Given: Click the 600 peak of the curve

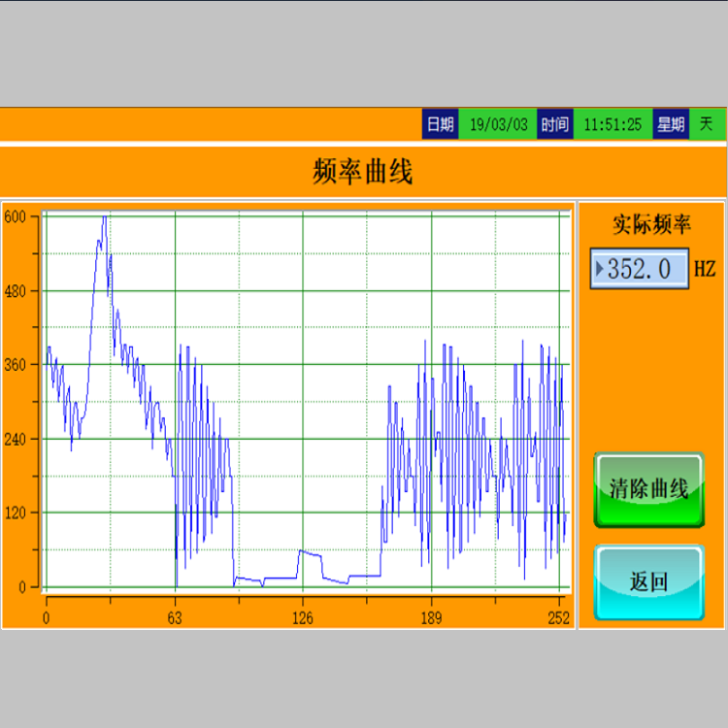Looking at the screenshot, I should click(x=103, y=218).
